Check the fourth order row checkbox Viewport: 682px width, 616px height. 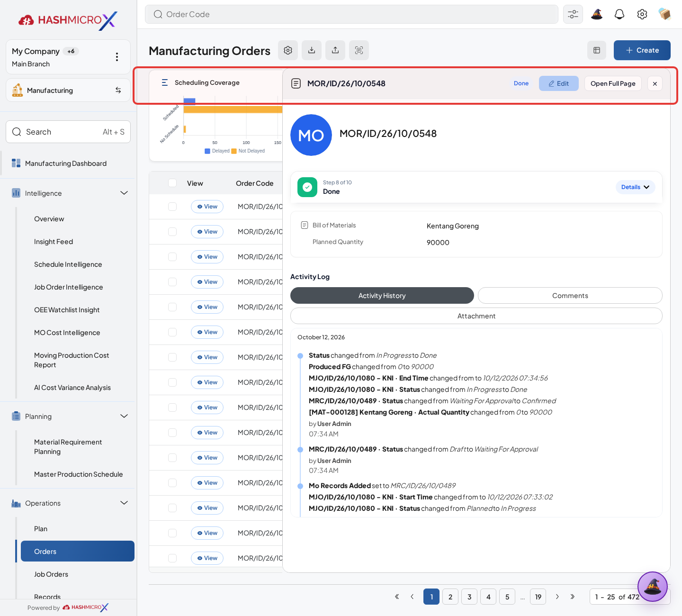(172, 282)
